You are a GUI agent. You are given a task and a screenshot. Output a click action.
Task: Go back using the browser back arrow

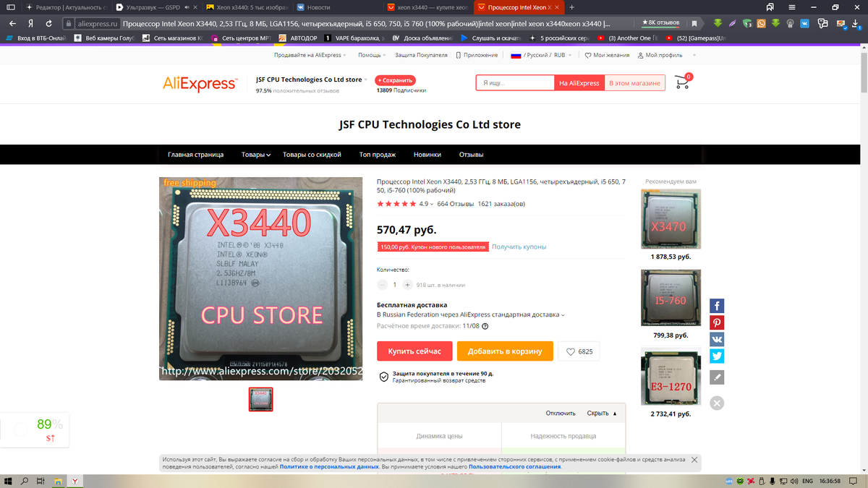12,23
